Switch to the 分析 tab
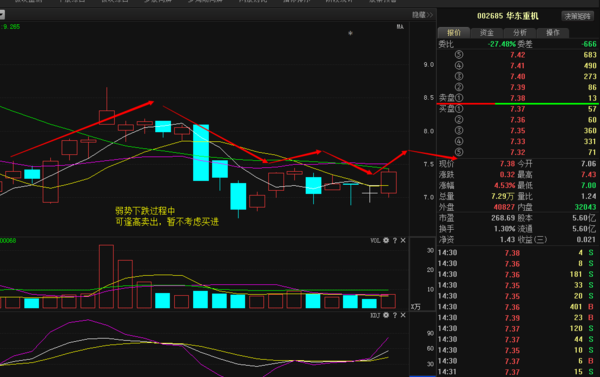 coord(520,33)
